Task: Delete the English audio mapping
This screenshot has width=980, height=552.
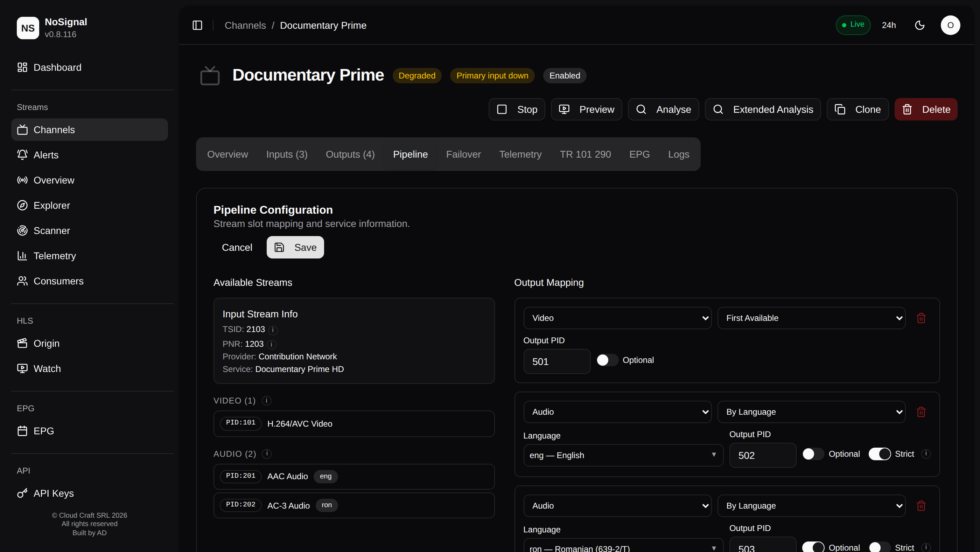Action: 921,412
